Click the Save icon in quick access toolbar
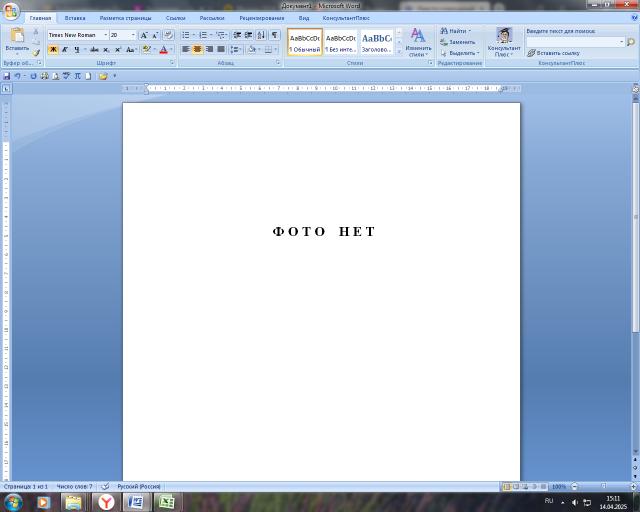 tap(7, 76)
